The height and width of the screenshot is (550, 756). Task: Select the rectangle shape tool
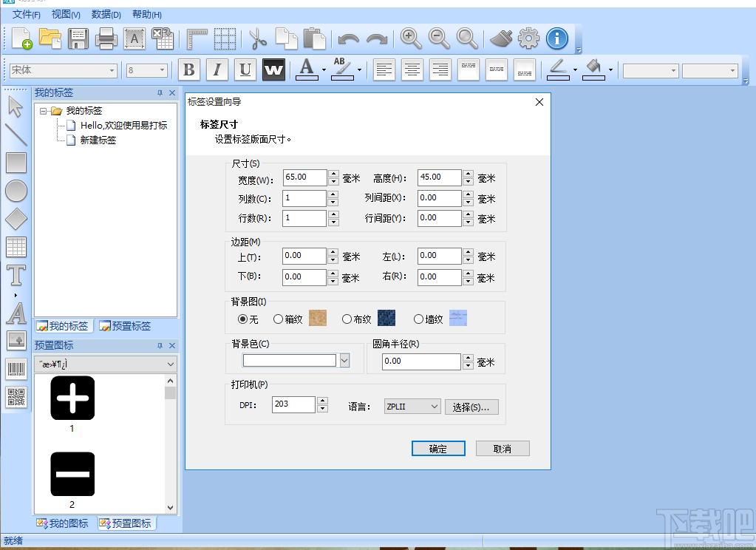(16, 163)
